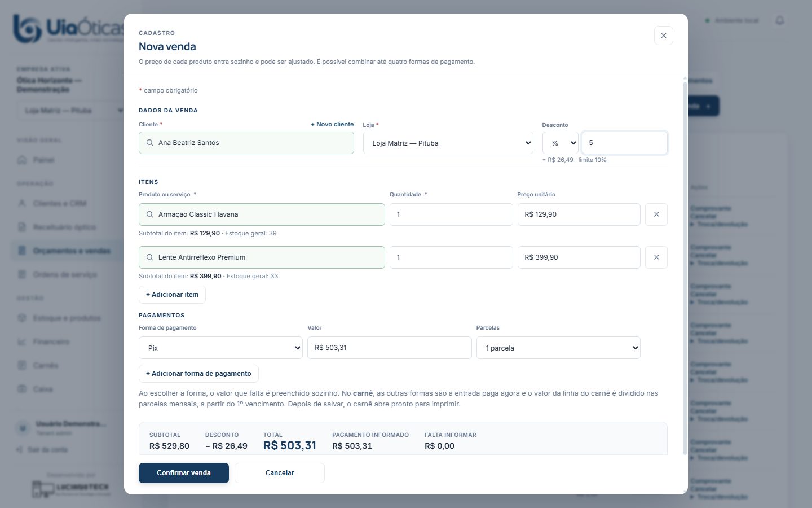This screenshot has width=812, height=508.
Task: Remove the Armação Classic Havana item row
Action: tap(656, 214)
